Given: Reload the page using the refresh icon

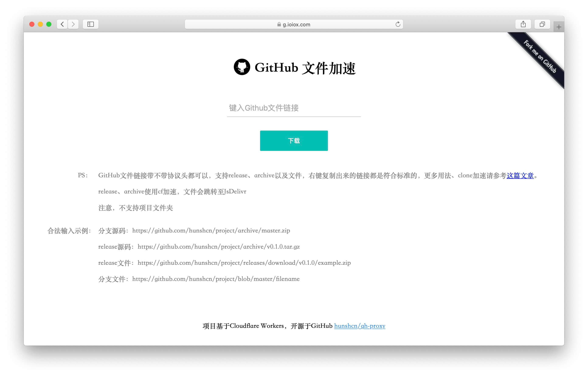Looking at the screenshot, I should pos(398,24).
